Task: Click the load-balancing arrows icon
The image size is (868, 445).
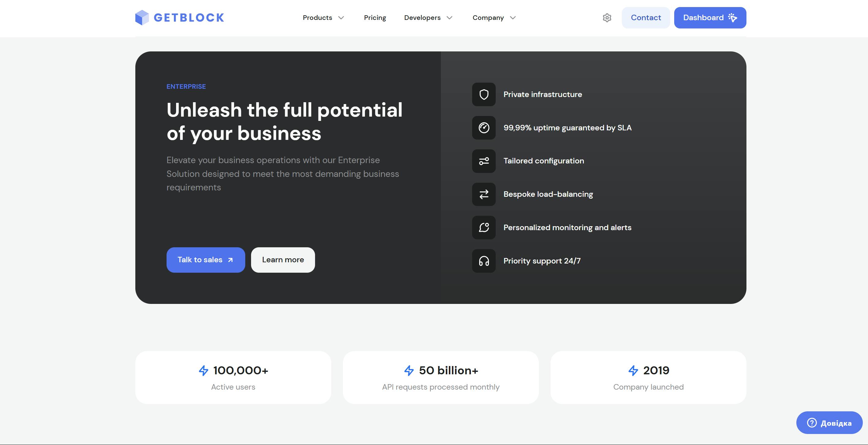Action: [483, 194]
